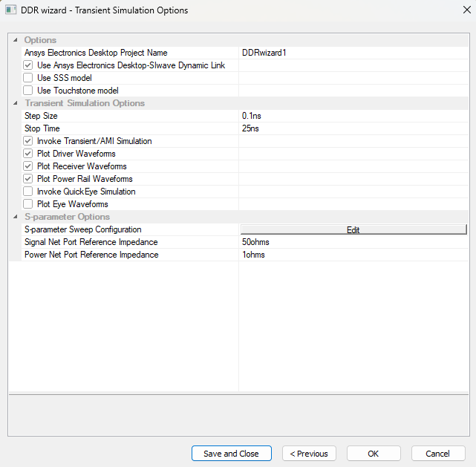This screenshot has height=467, width=476.
Task: Enable Invoke QuickEye Simulation
Action: (x=28, y=192)
